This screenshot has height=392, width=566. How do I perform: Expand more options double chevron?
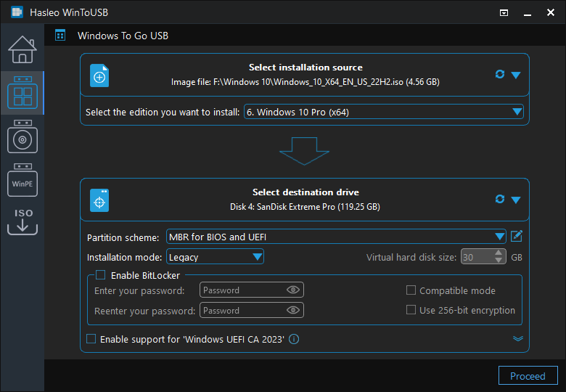coord(518,338)
